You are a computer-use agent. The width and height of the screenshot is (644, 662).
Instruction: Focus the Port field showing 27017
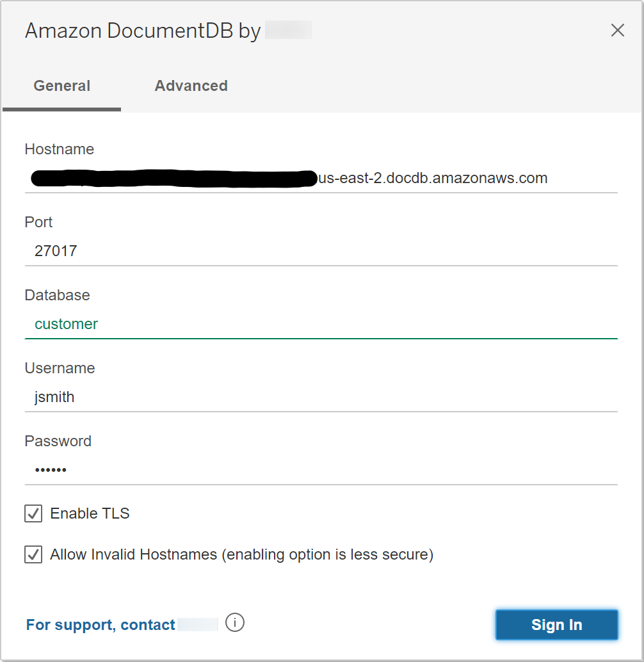click(320, 251)
